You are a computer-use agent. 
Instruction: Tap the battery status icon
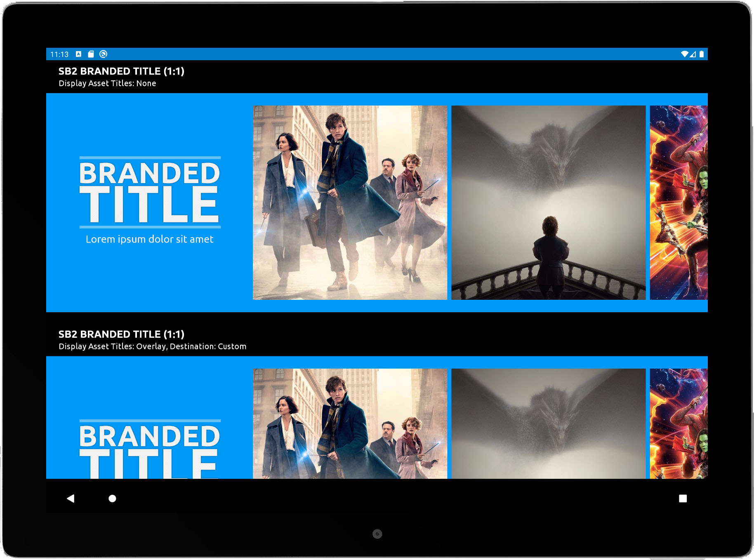[x=702, y=54]
